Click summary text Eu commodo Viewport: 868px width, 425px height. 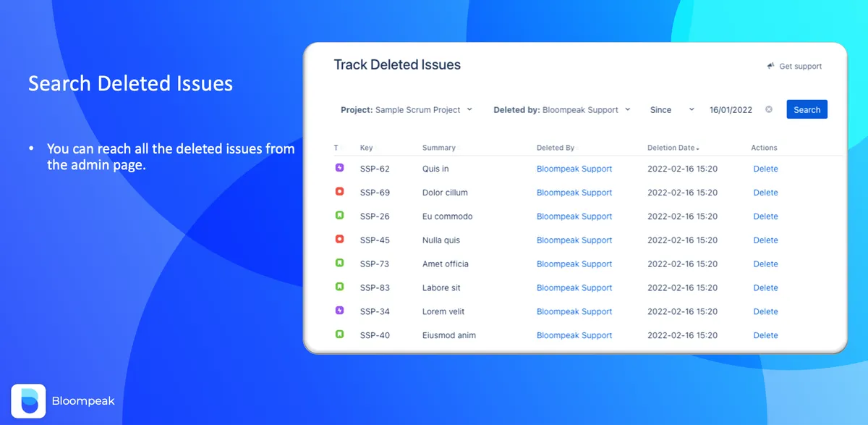pyautogui.click(x=448, y=216)
